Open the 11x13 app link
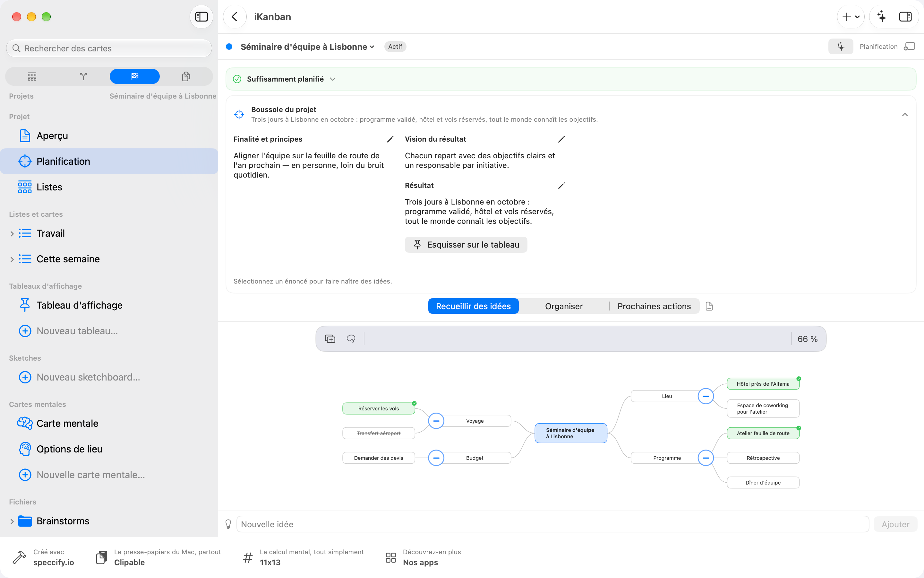 tap(303, 557)
